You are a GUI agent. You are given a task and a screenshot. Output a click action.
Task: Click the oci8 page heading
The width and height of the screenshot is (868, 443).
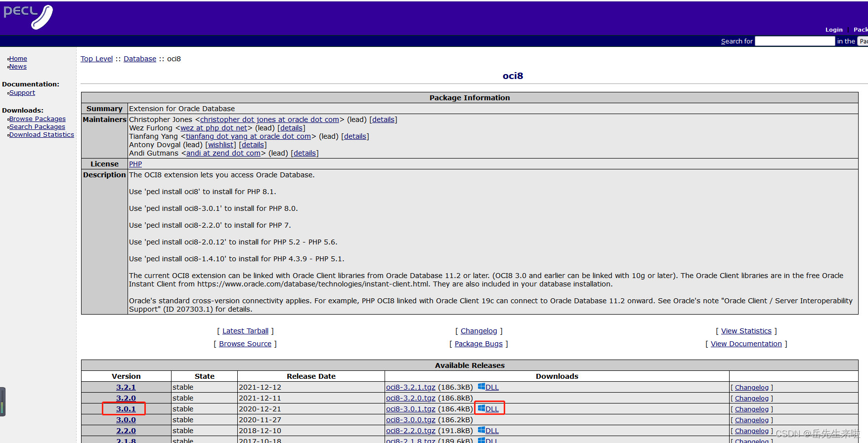[x=513, y=76]
